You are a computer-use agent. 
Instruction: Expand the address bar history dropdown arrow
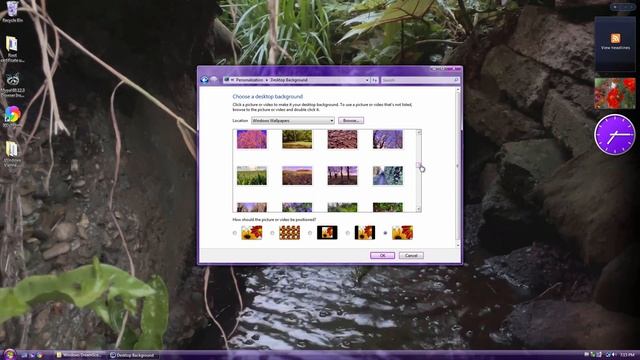pyautogui.click(x=367, y=80)
